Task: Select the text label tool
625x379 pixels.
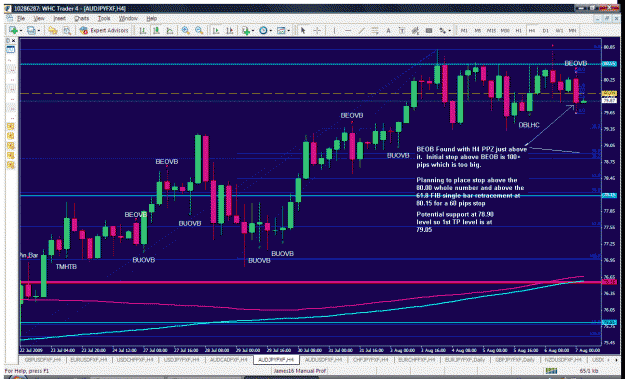Action: click(x=402, y=31)
